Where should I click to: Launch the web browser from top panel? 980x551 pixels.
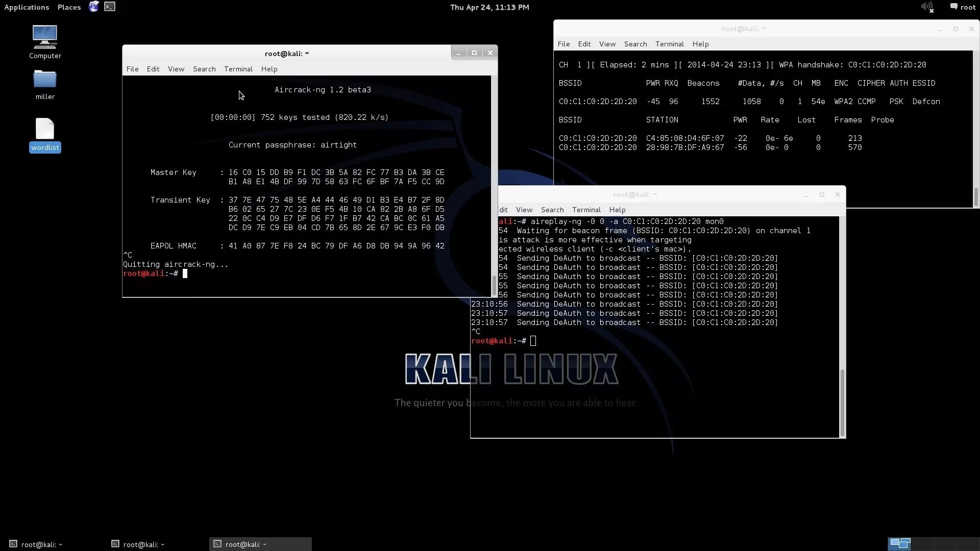pos(93,7)
